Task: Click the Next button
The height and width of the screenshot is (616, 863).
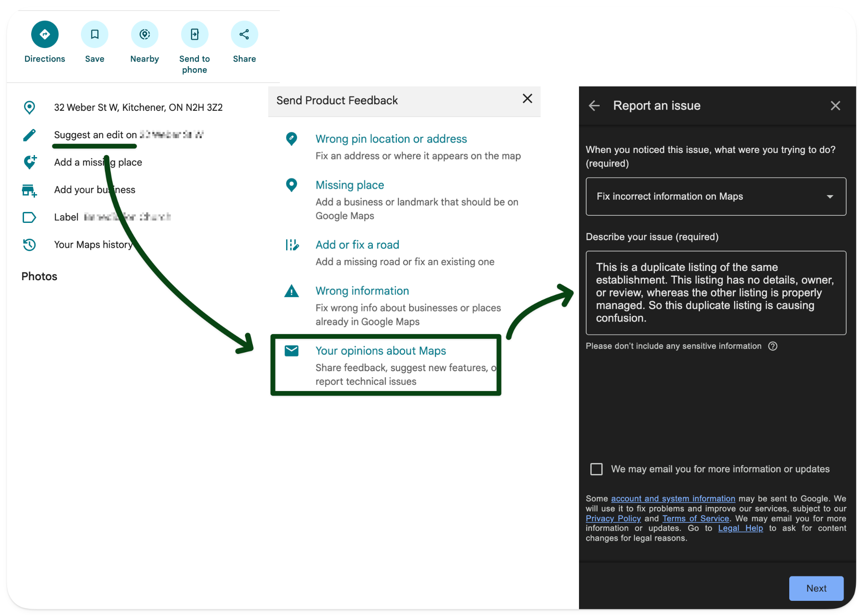Action: click(x=816, y=588)
